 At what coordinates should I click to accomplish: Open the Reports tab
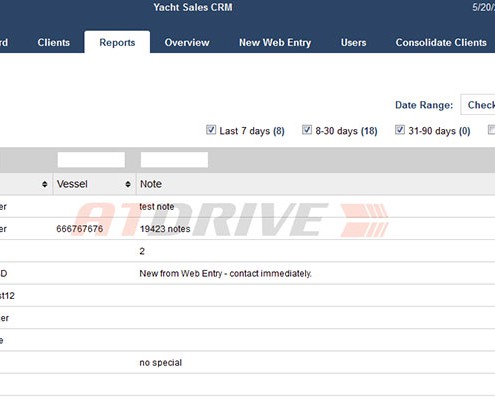(117, 43)
